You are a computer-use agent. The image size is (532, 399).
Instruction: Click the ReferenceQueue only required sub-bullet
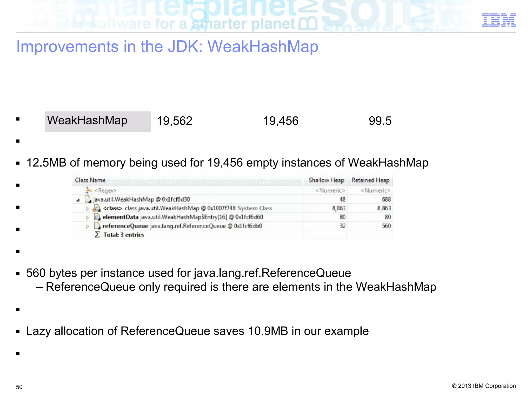pos(236,287)
